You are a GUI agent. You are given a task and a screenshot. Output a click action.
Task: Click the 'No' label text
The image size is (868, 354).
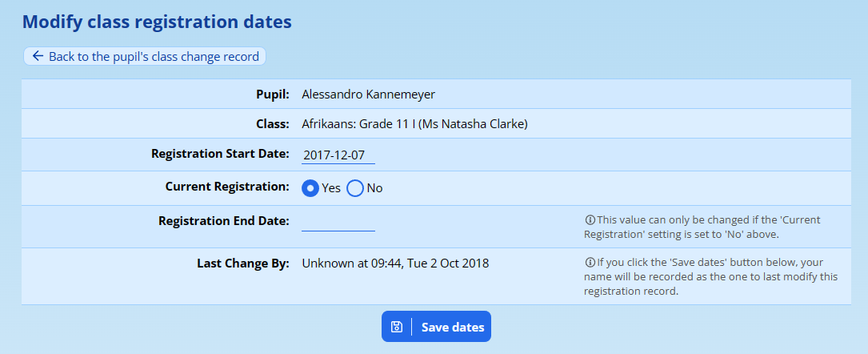(374, 188)
